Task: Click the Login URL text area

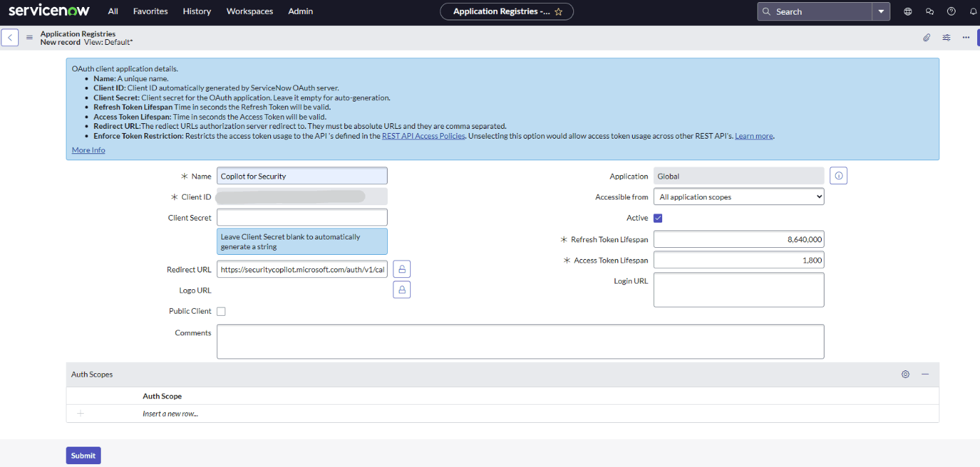Action: tap(738, 289)
